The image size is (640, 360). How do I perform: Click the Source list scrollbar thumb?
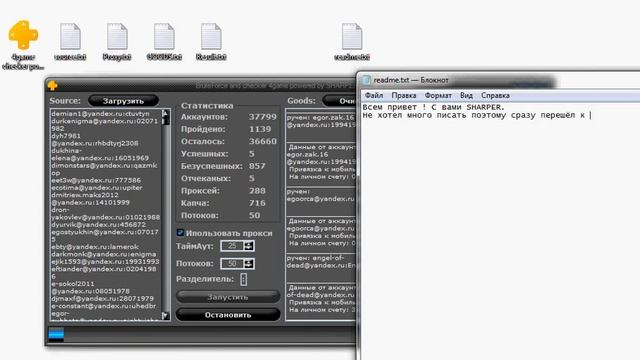point(166,121)
